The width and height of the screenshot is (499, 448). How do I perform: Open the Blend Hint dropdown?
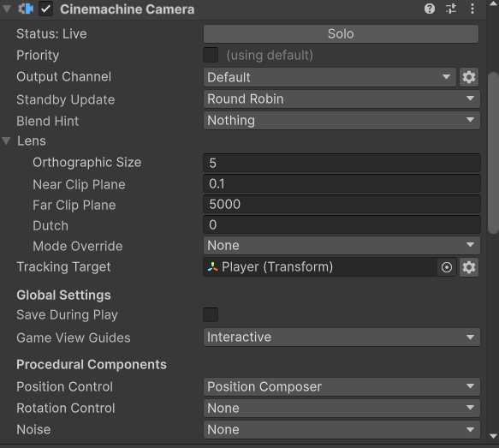point(342,121)
